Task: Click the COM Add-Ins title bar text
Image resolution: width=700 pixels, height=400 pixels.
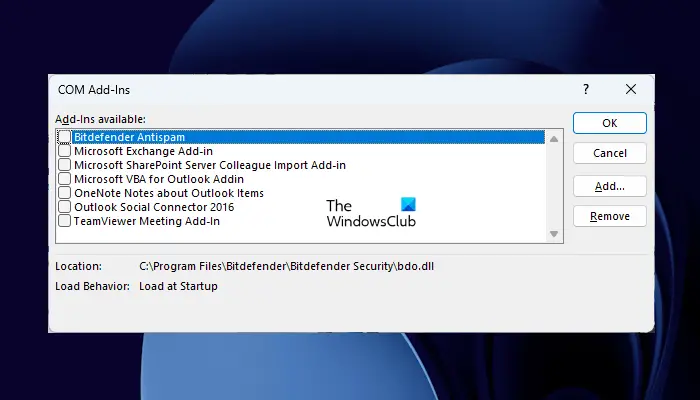Action: pyautogui.click(x=94, y=90)
